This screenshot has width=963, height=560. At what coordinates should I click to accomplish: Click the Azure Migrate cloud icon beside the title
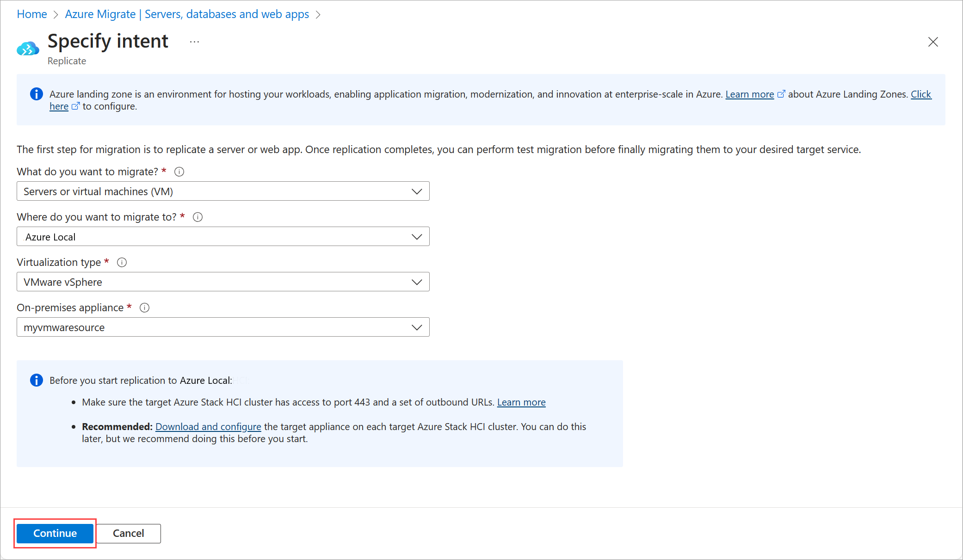[x=27, y=48]
